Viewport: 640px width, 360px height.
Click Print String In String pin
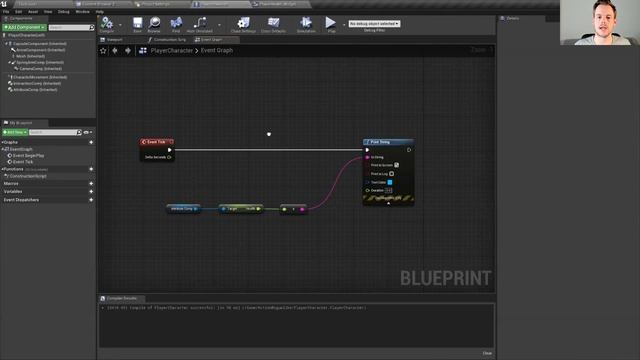coord(367,157)
